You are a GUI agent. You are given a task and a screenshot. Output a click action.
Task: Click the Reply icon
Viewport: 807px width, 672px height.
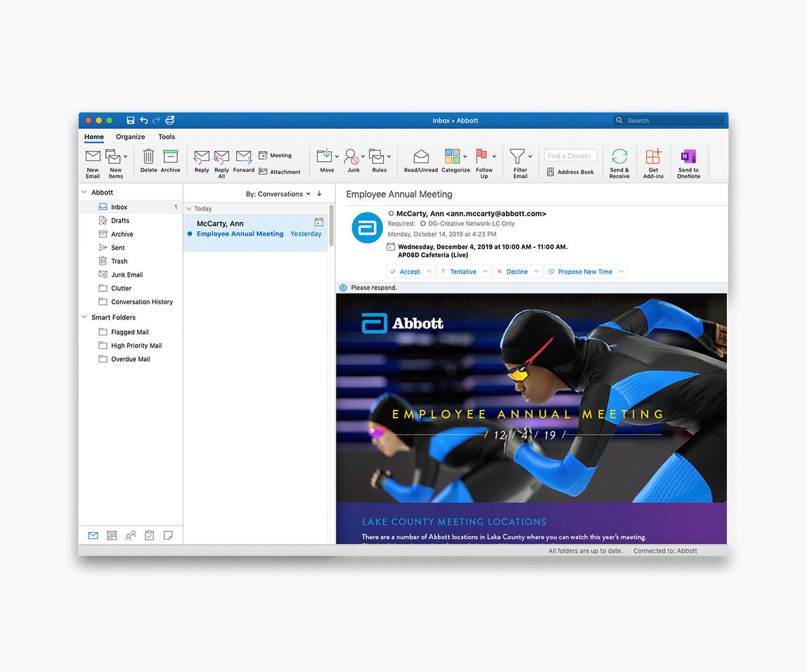202,157
